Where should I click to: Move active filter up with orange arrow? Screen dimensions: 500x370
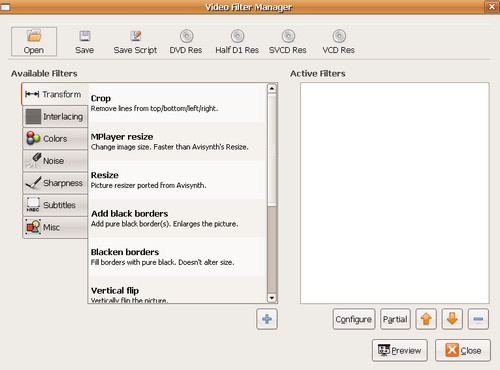(x=426, y=319)
